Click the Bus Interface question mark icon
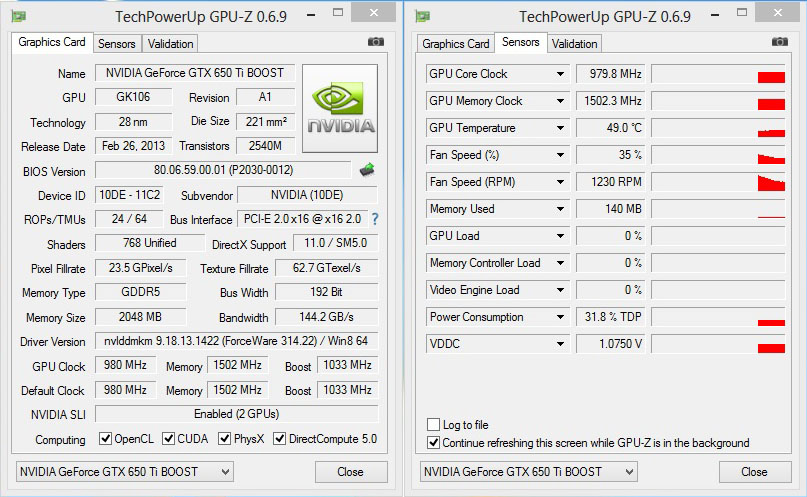This screenshot has height=497, width=807. (375, 219)
